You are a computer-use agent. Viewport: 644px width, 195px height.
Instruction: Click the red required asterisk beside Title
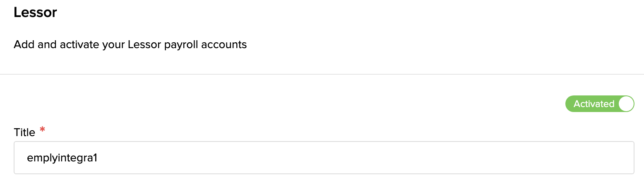[42, 130]
